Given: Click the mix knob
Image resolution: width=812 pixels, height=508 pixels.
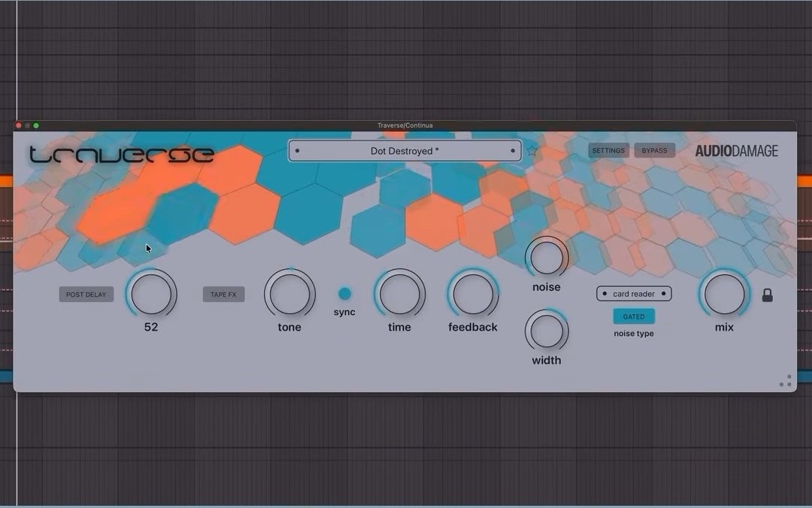Looking at the screenshot, I should 724,294.
